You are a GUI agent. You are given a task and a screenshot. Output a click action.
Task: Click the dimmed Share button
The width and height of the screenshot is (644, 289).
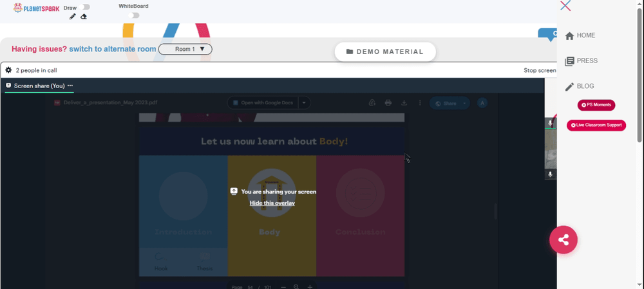click(x=445, y=104)
